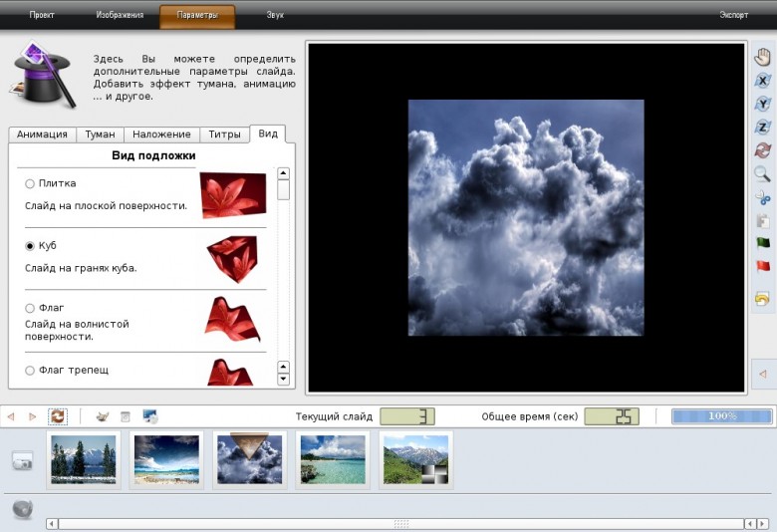Click the lower scroll up arrow in list
Image resolution: width=777 pixels, height=532 pixels.
point(284,367)
